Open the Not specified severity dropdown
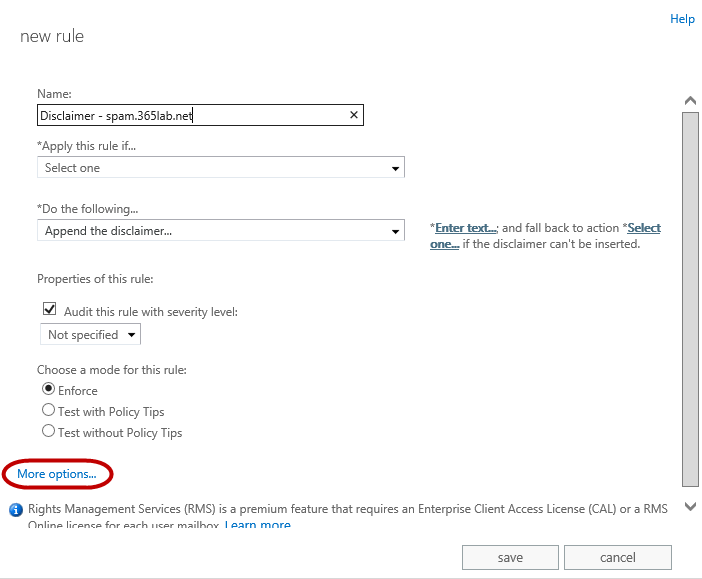This screenshot has height=579, width=702. [90, 335]
